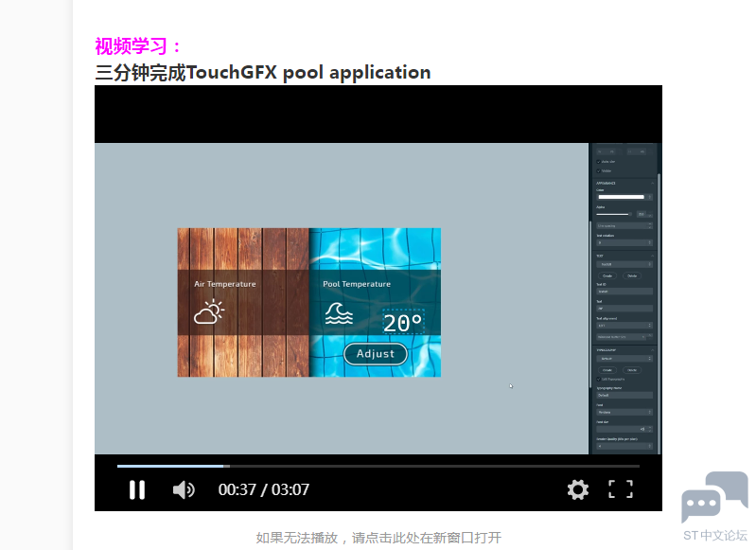Click the Air Temperature label in the video
Screen dimensions: 756x550
coord(225,284)
